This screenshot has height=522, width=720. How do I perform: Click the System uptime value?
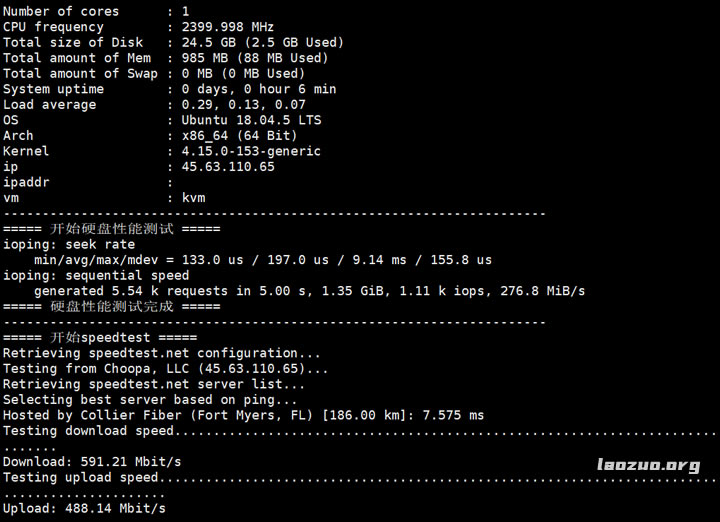coord(258,89)
